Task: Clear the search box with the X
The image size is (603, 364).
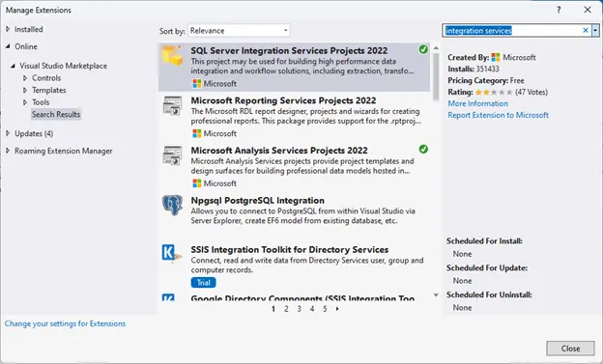Action: 586,30
